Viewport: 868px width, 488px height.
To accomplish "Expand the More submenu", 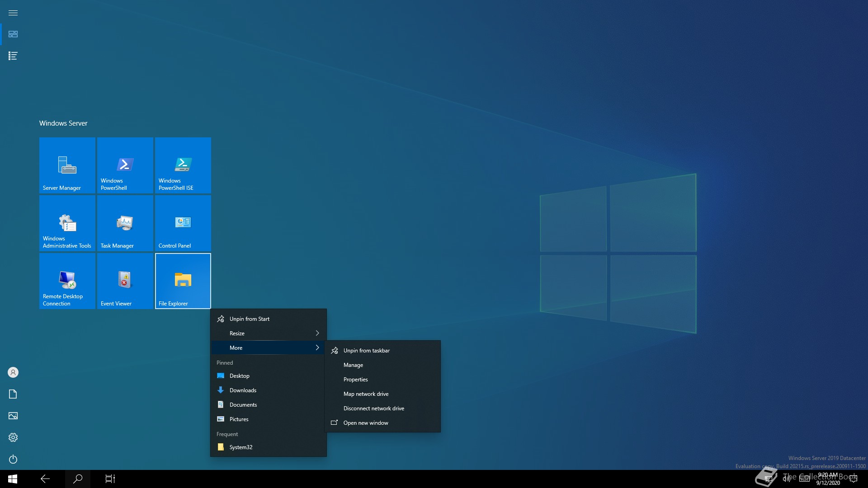I will [x=269, y=348].
